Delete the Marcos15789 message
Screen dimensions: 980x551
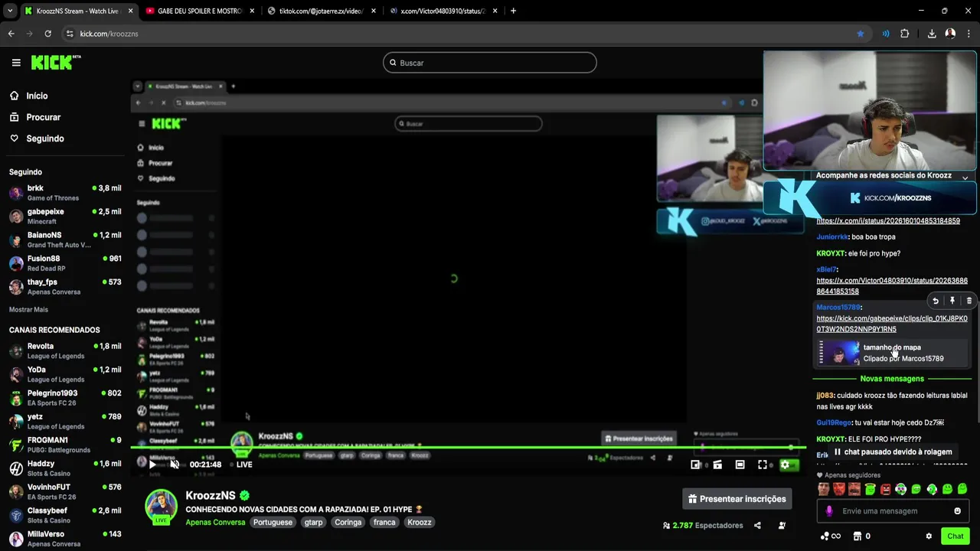tap(969, 302)
